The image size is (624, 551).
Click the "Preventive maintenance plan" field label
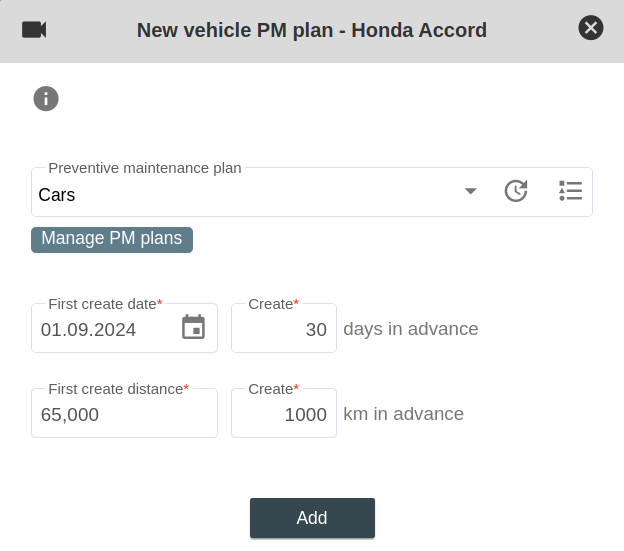(145, 168)
